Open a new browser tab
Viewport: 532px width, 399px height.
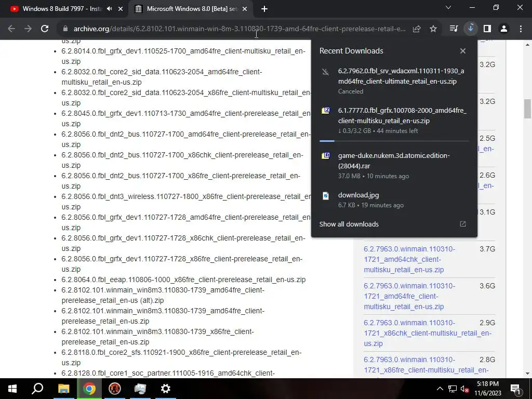coord(264,9)
